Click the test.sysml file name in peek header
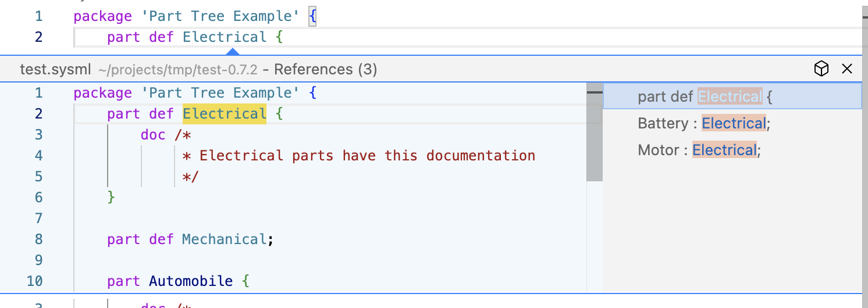868x308 pixels. 56,70
